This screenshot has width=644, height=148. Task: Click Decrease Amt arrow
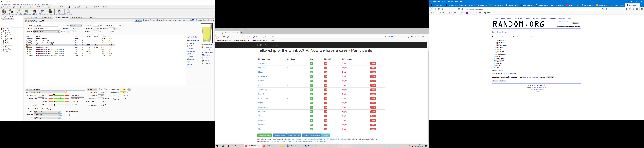pos(207,47)
